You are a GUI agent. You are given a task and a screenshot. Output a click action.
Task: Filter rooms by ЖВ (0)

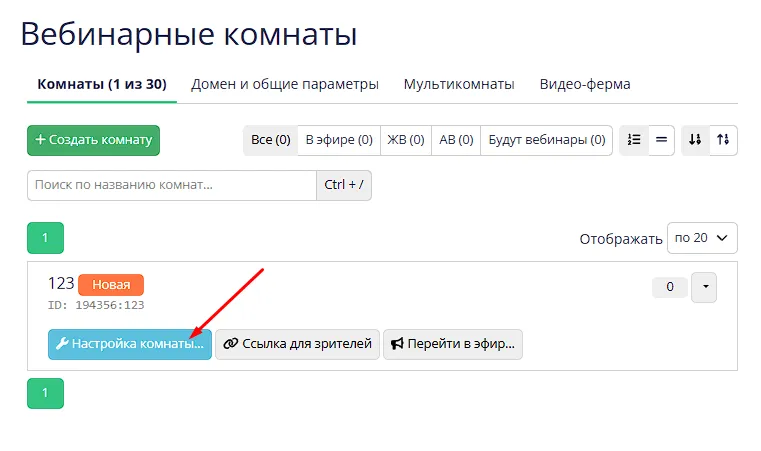click(405, 140)
